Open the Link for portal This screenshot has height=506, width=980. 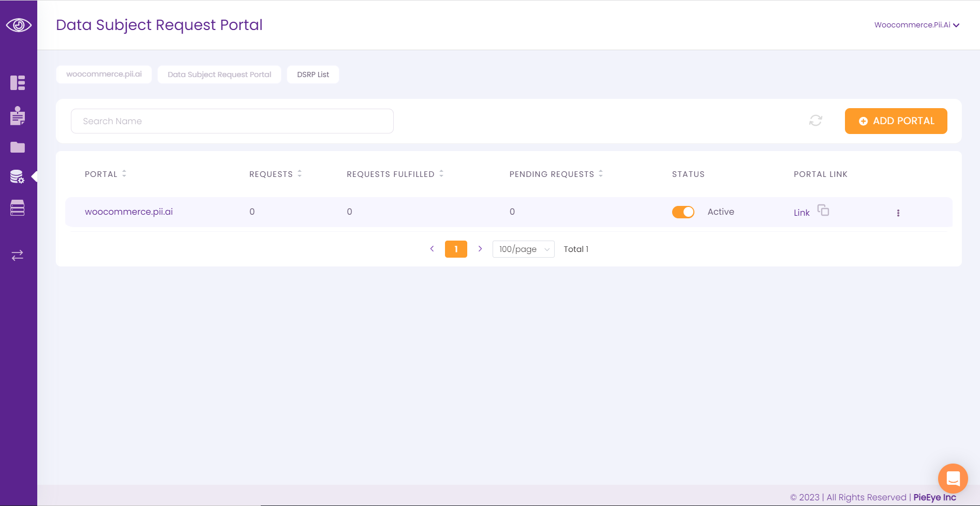click(x=801, y=213)
